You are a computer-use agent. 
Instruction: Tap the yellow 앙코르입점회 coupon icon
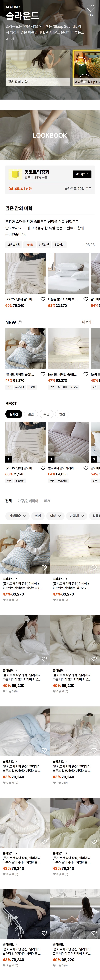click(16, 174)
